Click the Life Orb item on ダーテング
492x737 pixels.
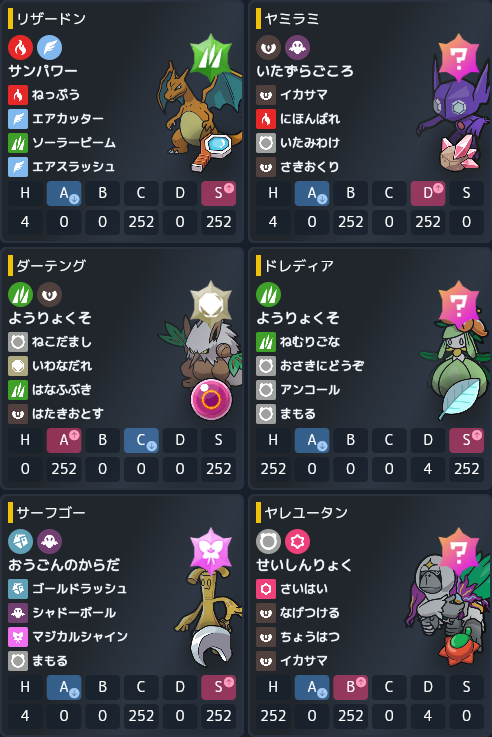tap(211, 400)
